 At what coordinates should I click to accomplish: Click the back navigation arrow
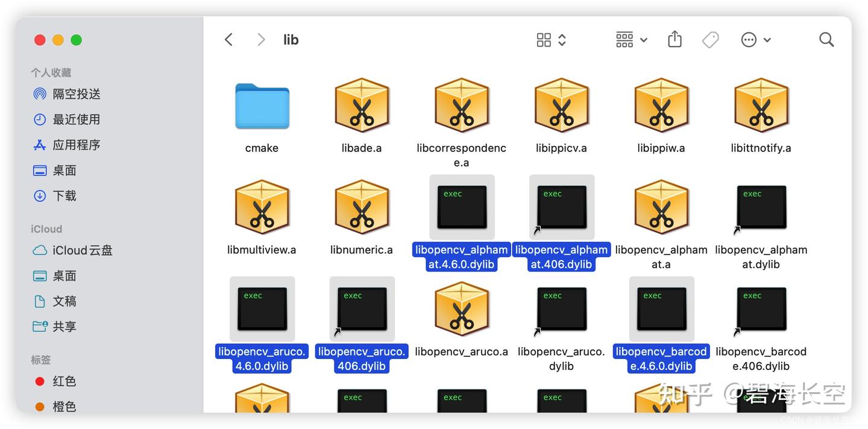[228, 39]
